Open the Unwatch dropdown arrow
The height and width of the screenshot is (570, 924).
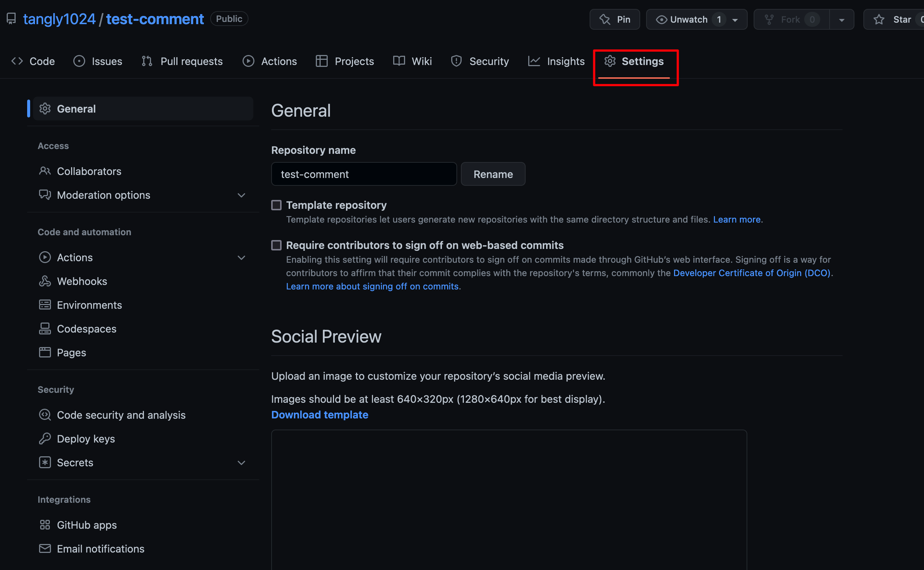click(x=735, y=20)
